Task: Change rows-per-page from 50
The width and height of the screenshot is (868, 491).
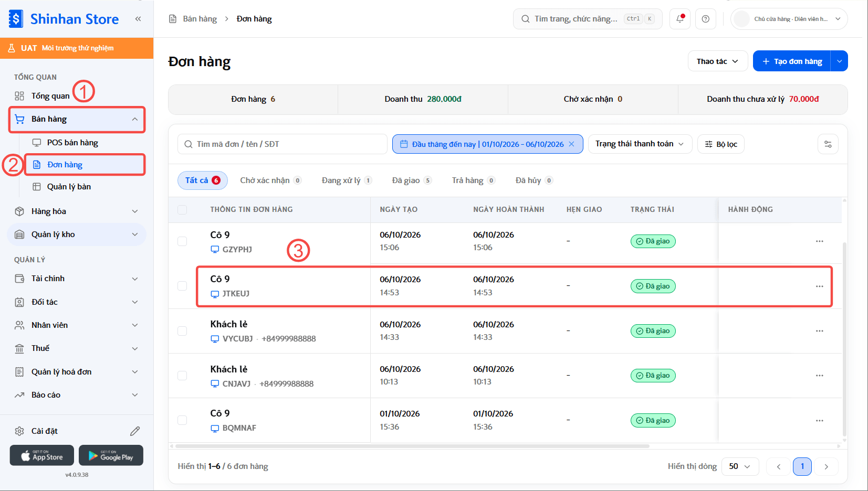Action: click(740, 466)
